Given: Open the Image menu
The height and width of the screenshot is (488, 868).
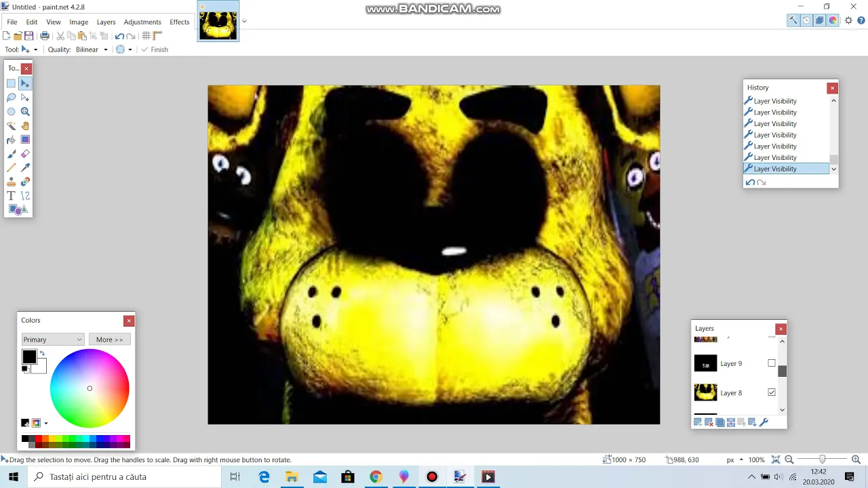Looking at the screenshot, I should 79,22.
